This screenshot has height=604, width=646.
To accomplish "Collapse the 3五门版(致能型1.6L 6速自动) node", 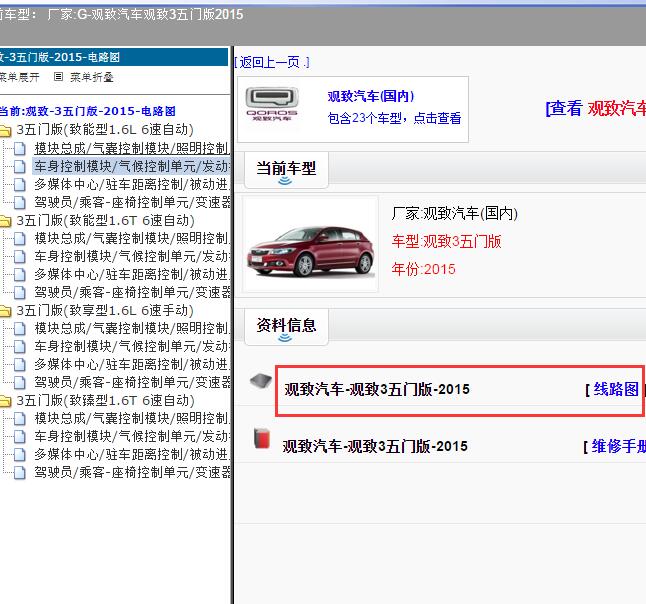I will [x=105, y=130].
